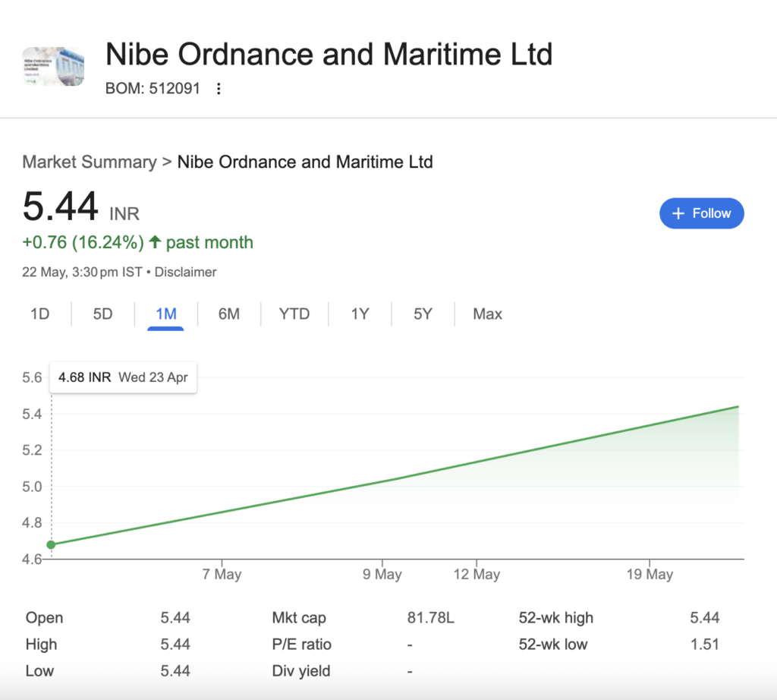Switch chart to 6M range
This screenshot has height=700, width=777.
click(229, 314)
